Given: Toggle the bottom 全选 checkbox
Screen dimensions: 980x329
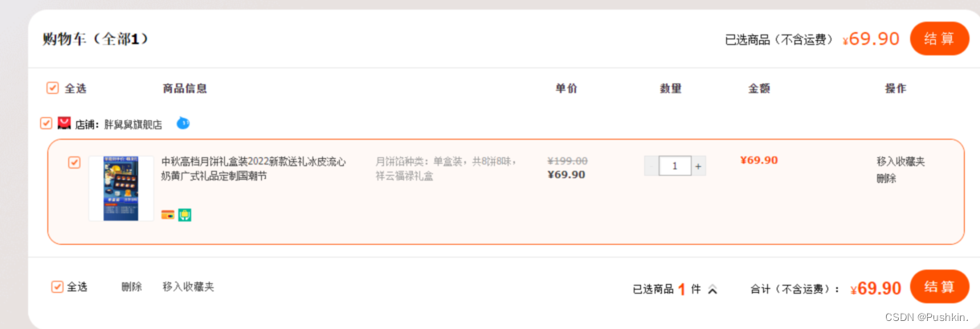Looking at the screenshot, I should (57, 286).
